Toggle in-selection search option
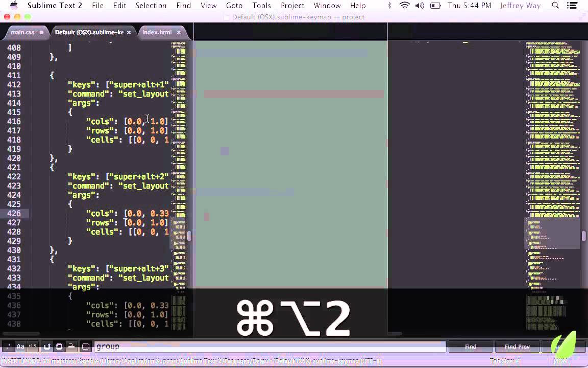The image size is (588, 368). (x=71, y=346)
